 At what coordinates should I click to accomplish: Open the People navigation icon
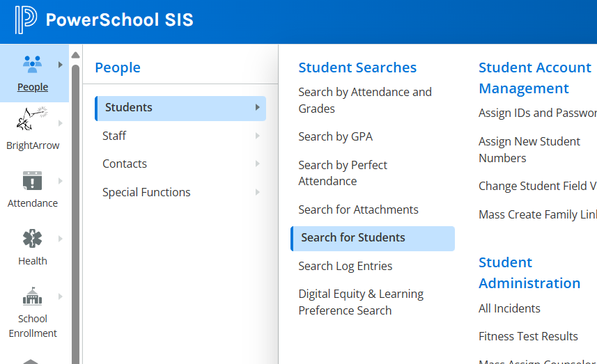pos(32,65)
